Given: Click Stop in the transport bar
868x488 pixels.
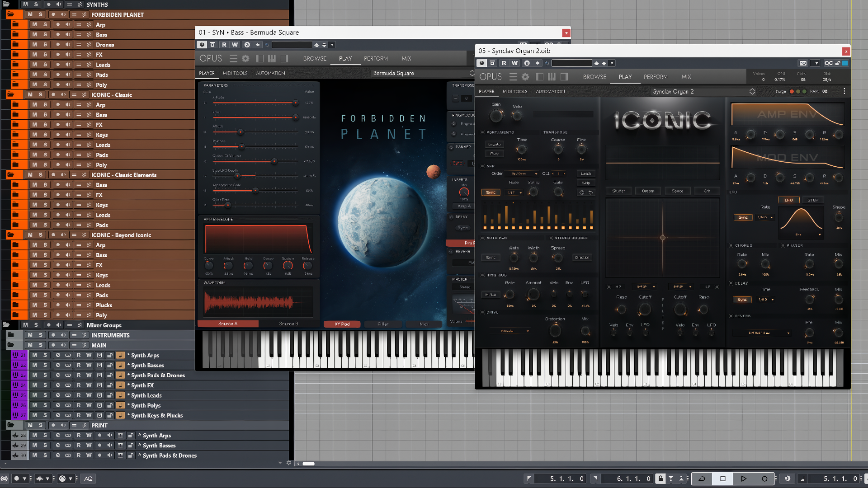Looking at the screenshot, I should [723, 479].
